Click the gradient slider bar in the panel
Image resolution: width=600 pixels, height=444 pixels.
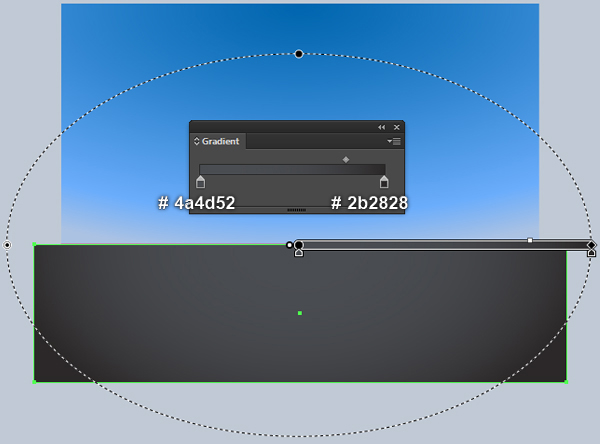point(292,169)
